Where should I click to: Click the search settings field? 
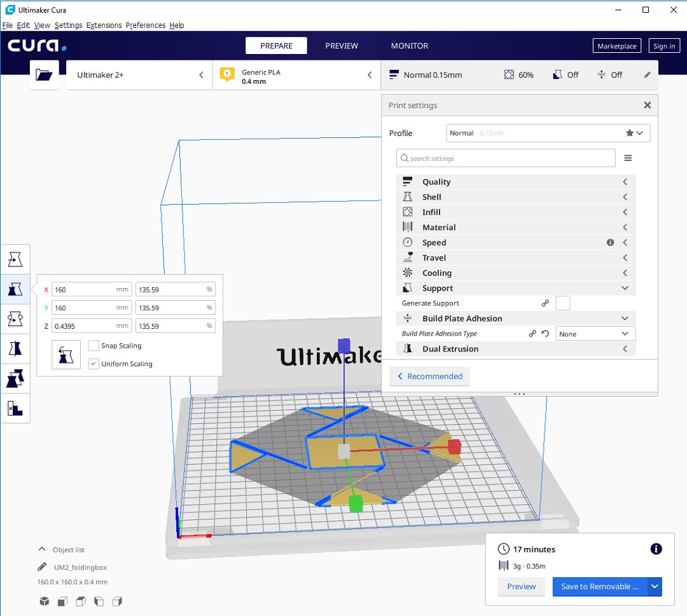click(506, 158)
